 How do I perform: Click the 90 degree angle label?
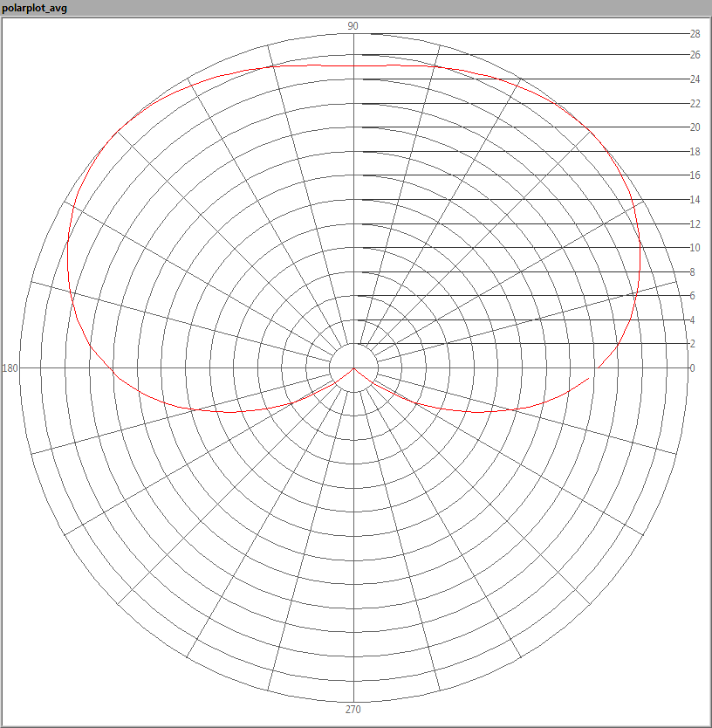(353, 26)
